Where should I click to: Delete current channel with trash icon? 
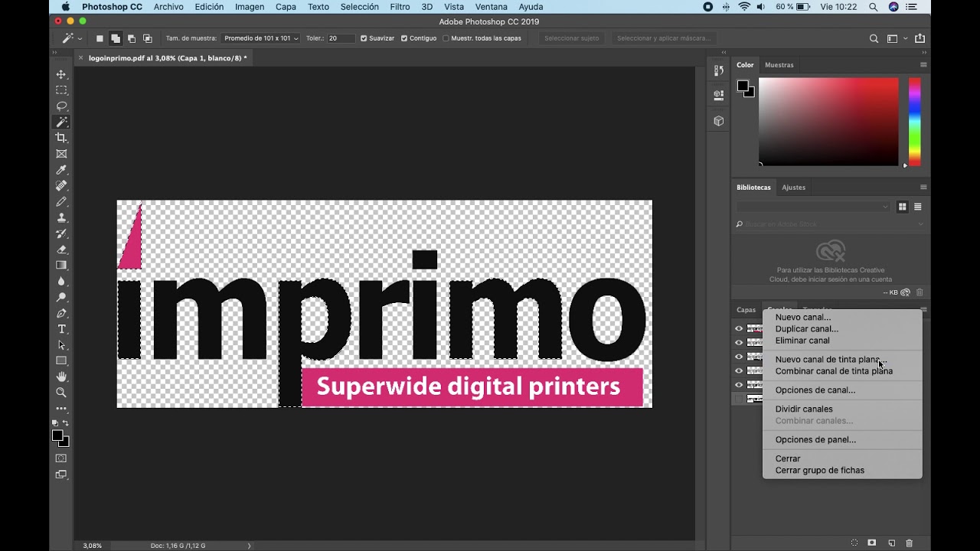(x=910, y=543)
